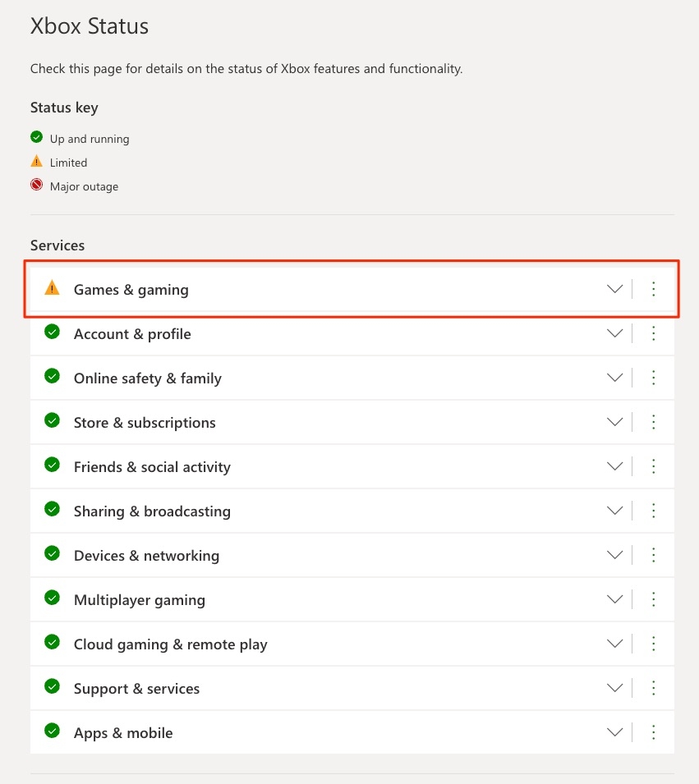
Task: Open more options for Friends & social activity
Action: click(x=654, y=466)
